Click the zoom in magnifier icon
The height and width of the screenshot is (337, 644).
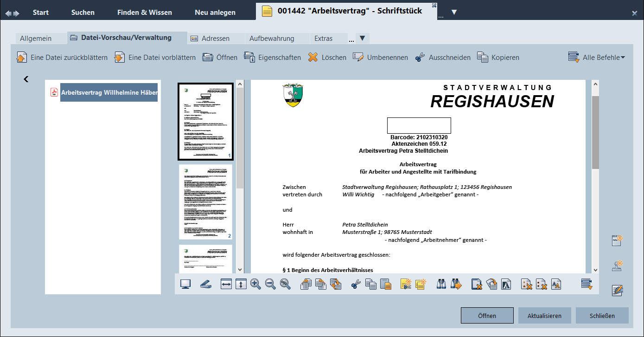click(255, 284)
